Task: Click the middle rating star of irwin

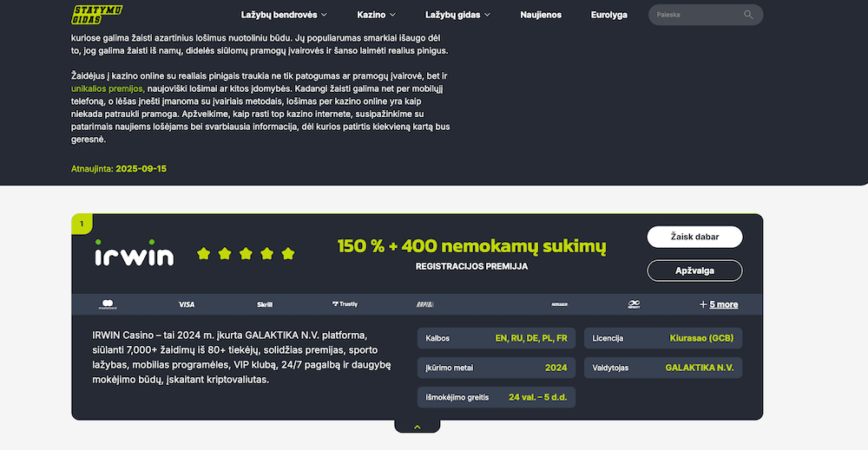Action: [246, 253]
